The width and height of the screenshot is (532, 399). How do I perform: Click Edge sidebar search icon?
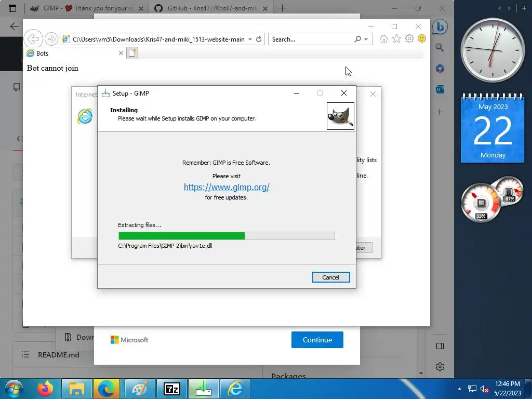point(440,47)
